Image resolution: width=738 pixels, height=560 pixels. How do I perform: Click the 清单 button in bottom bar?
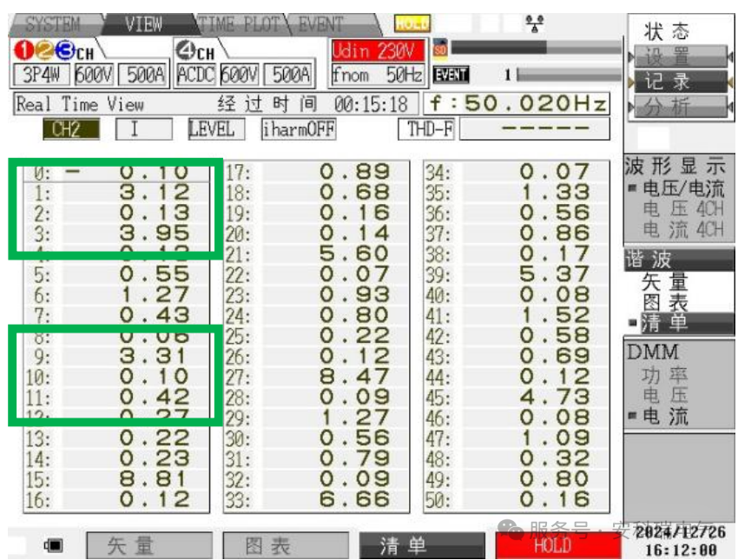(422, 545)
